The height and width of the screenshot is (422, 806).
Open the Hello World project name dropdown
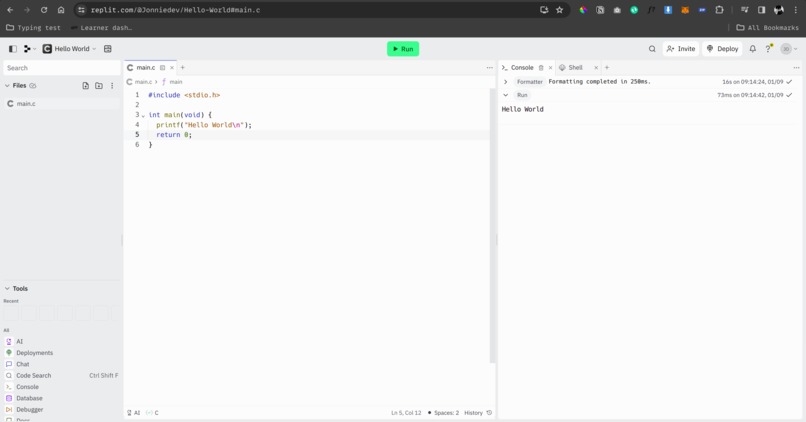pos(70,49)
